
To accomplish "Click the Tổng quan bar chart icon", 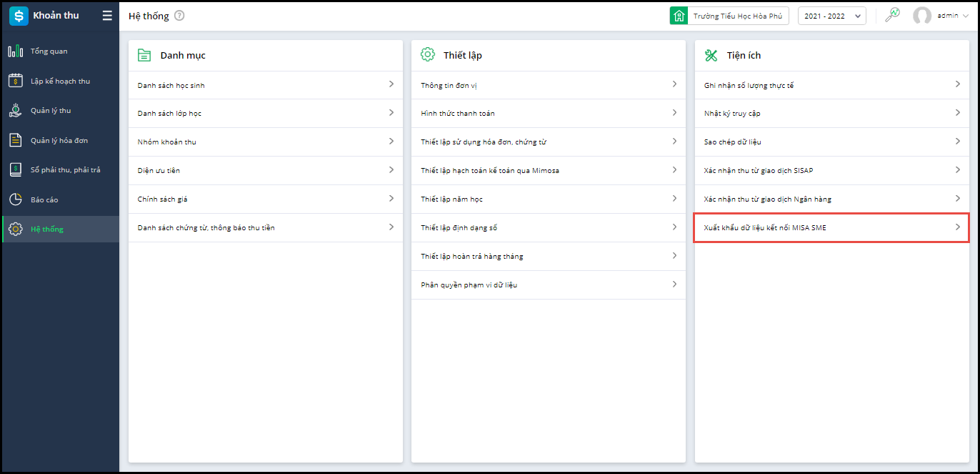I will point(15,51).
